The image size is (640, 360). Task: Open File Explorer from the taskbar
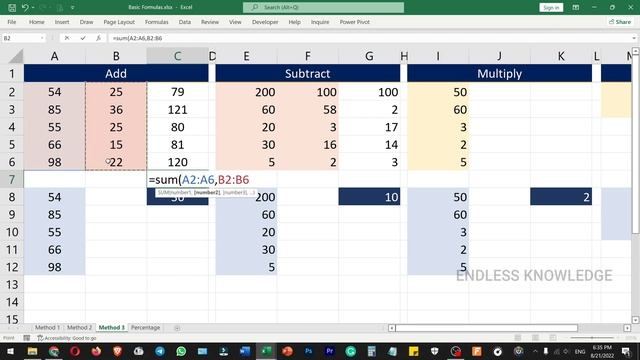pyautogui.click(x=32, y=351)
